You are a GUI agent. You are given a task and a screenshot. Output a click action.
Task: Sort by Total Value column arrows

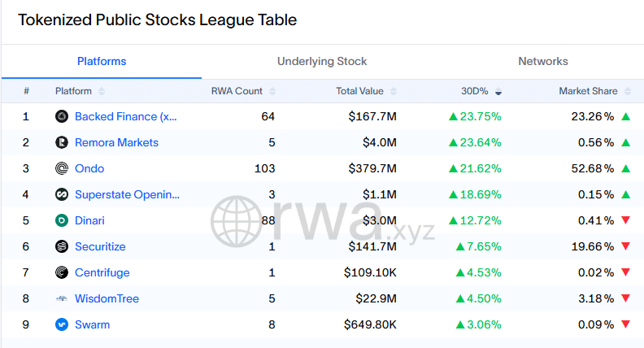(394, 91)
